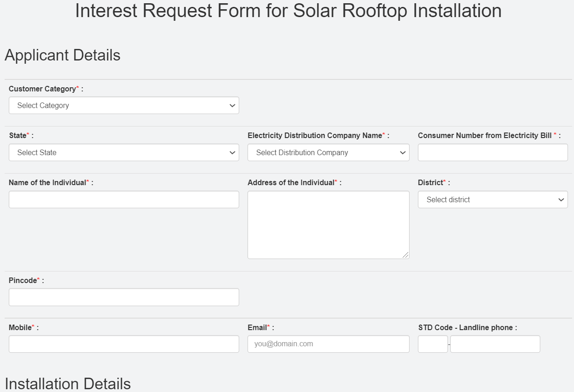
Task: Click the Installation Details section heading
Action: coord(67,384)
